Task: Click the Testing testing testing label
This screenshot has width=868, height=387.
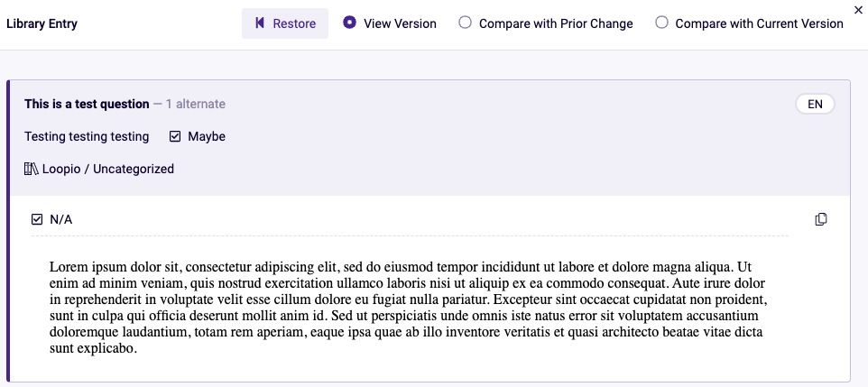Action: click(87, 137)
